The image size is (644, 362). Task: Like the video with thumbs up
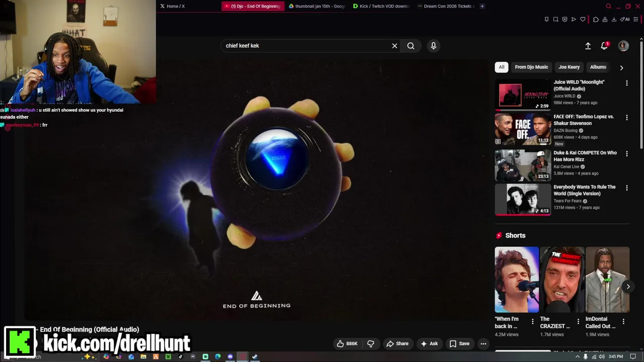point(348,343)
